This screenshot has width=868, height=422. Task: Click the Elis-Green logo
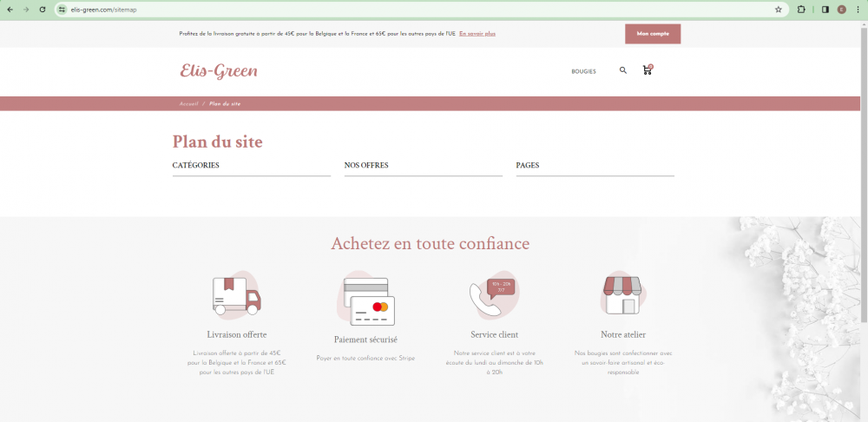coord(219,71)
